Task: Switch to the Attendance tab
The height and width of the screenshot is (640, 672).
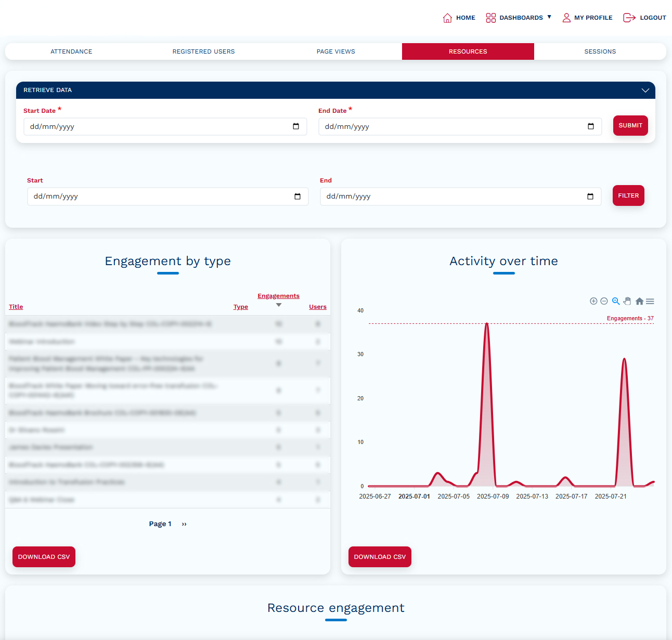Action: pyautogui.click(x=71, y=51)
